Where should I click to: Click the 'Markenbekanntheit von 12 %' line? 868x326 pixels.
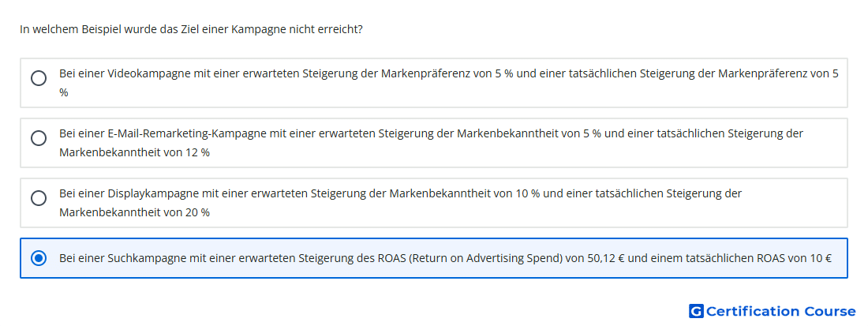[134, 153]
